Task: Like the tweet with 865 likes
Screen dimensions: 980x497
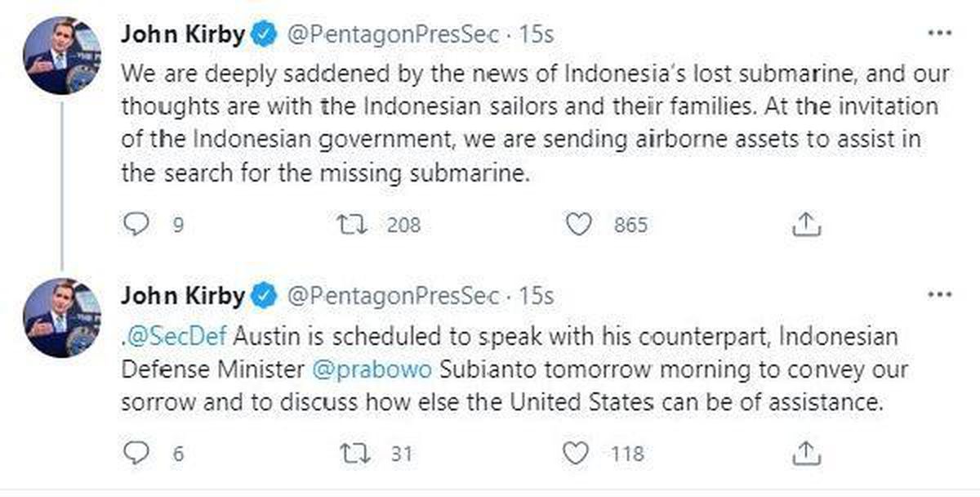Action: [x=578, y=225]
